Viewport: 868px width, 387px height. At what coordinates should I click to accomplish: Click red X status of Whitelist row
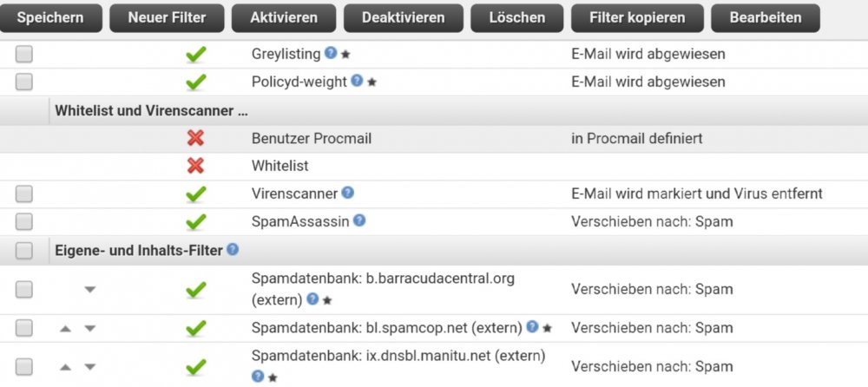point(195,166)
